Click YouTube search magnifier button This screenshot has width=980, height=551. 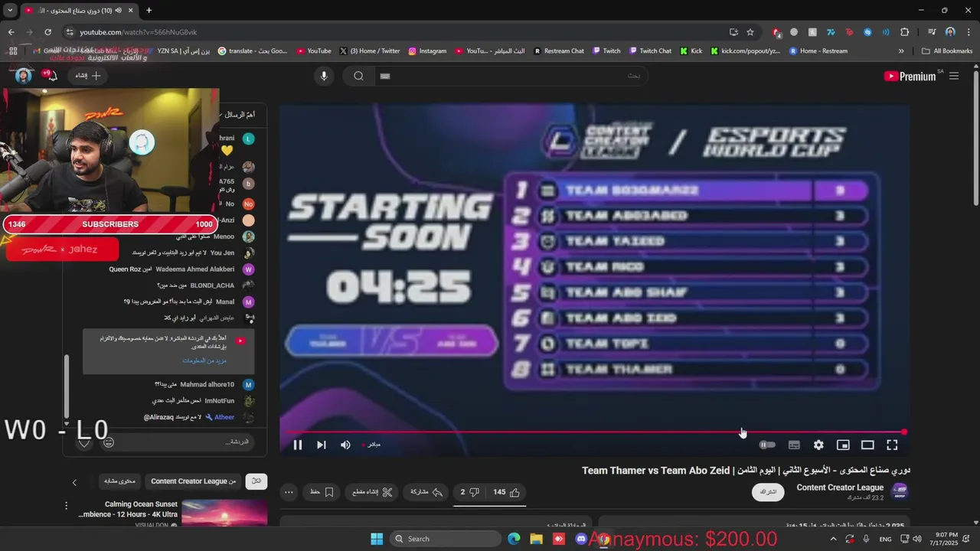(358, 76)
